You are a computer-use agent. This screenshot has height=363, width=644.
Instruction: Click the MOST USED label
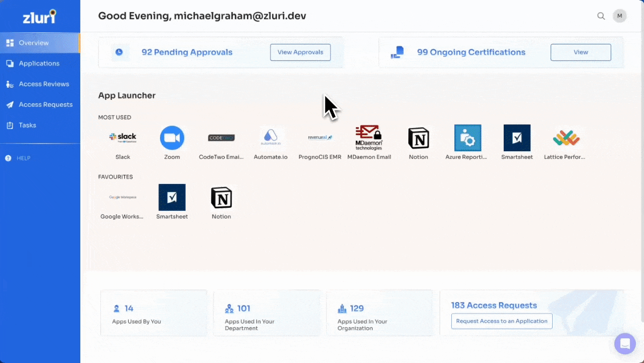pos(115,117)
